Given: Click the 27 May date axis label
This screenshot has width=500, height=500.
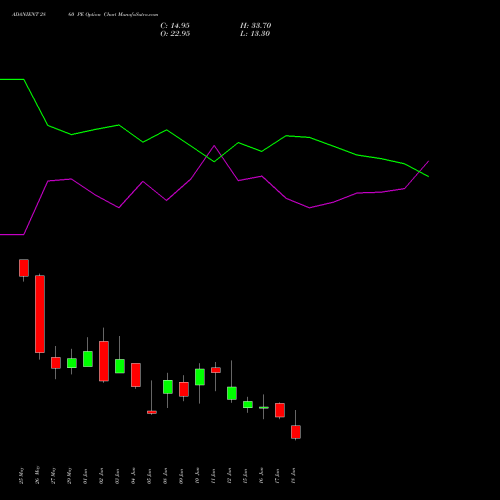Looking at the screenshot, I should click(54, 475).
